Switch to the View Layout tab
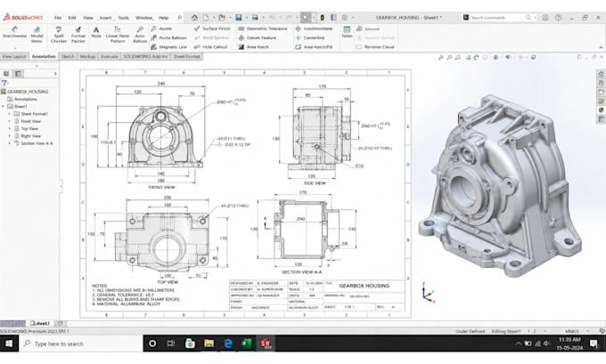 (14, 56)
